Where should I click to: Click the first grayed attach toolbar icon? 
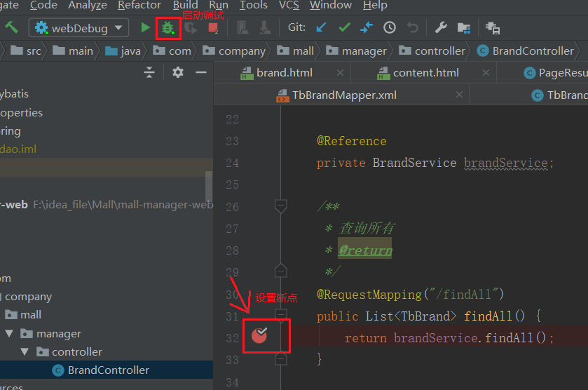(x=242, y=28)
